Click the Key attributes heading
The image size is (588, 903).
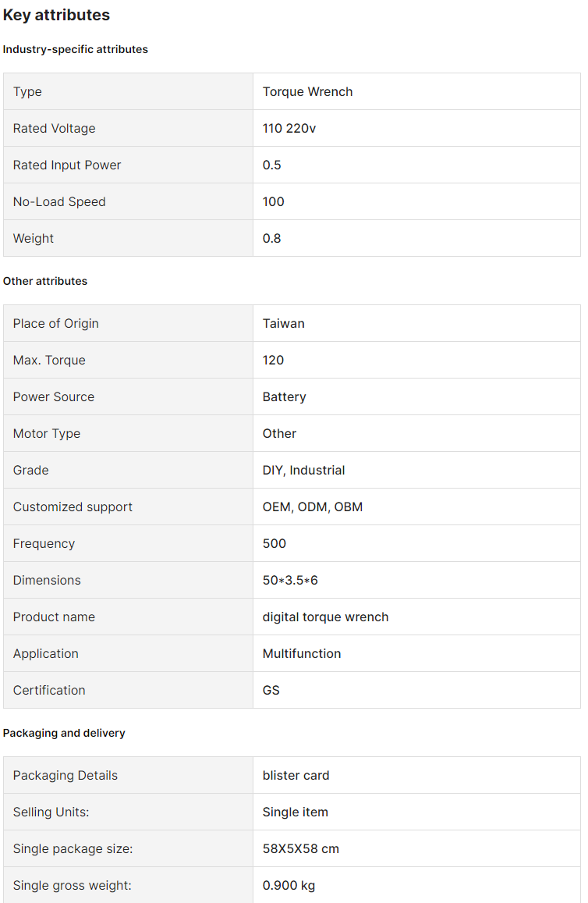click(x=56, y=15)
